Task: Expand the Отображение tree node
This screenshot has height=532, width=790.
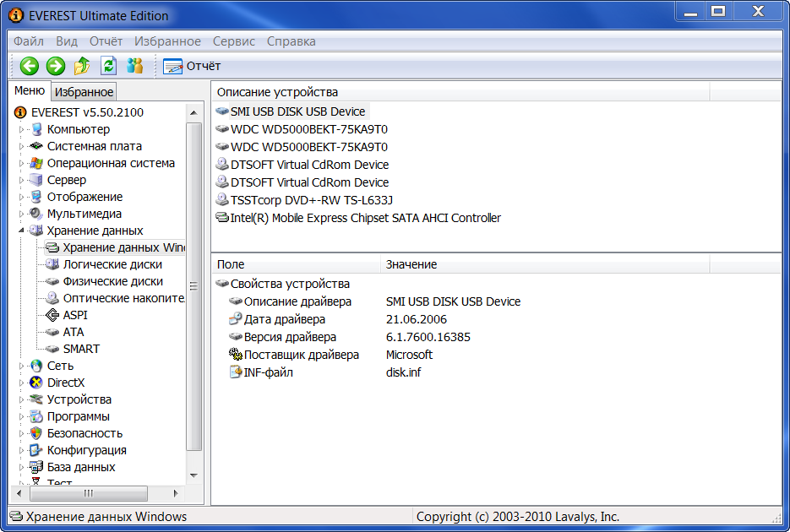Action: click(21, 197)
